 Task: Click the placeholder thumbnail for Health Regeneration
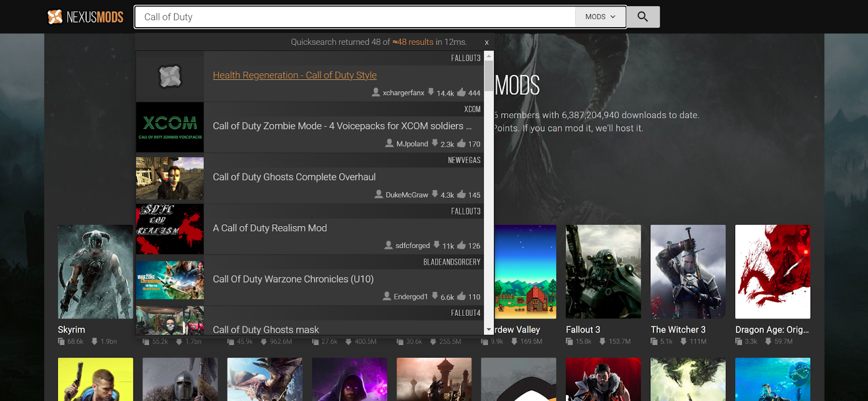170,76
